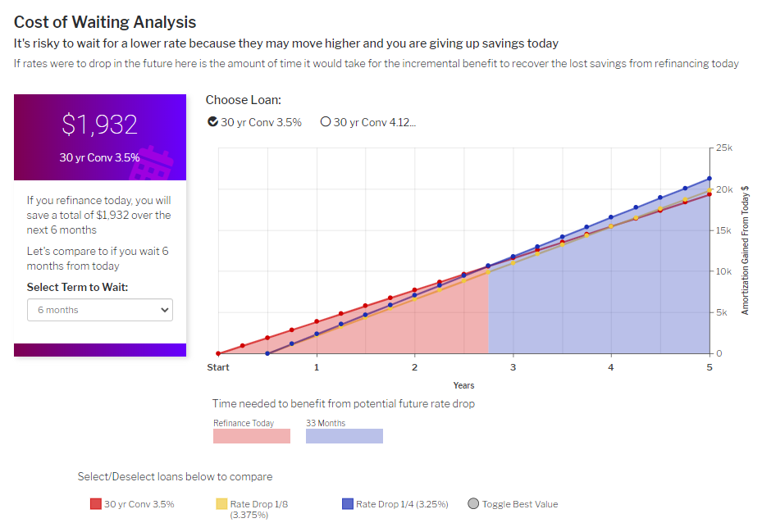Viewport: 762px width, 532px height.
Task: Click the blue data point at year 4
Action: click(611, 217)
